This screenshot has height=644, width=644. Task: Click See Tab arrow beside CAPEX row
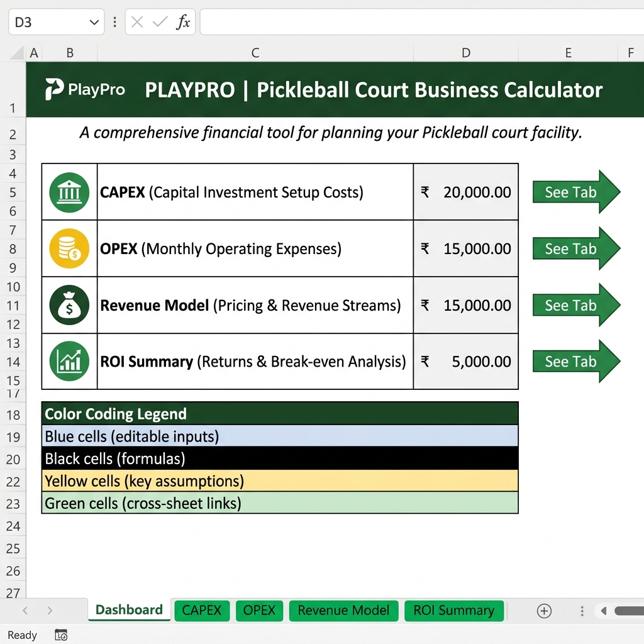(x=576, y=192)
